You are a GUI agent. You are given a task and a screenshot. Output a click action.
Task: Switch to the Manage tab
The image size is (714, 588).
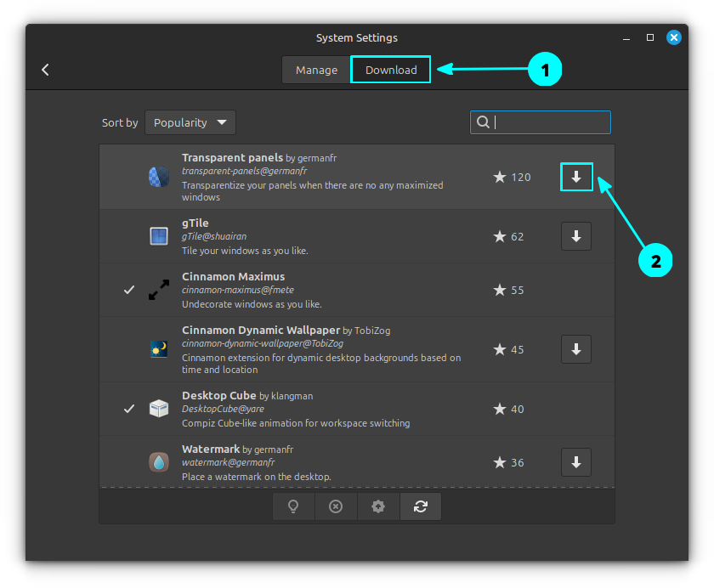click(316, 70)
